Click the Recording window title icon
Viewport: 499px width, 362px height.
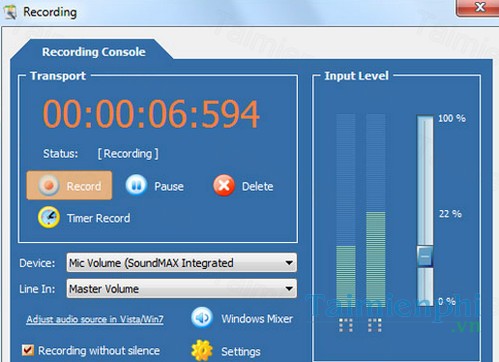click(10, 12)
